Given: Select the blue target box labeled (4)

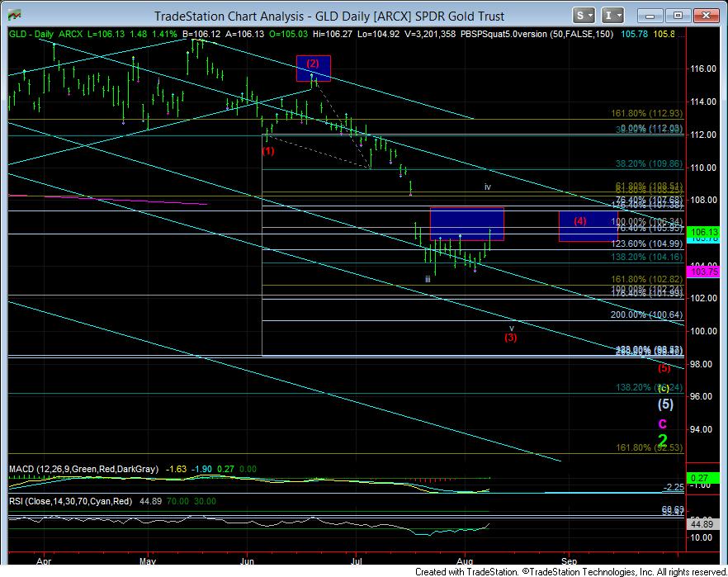Looking at the screenshot, I should click(588, 226).
